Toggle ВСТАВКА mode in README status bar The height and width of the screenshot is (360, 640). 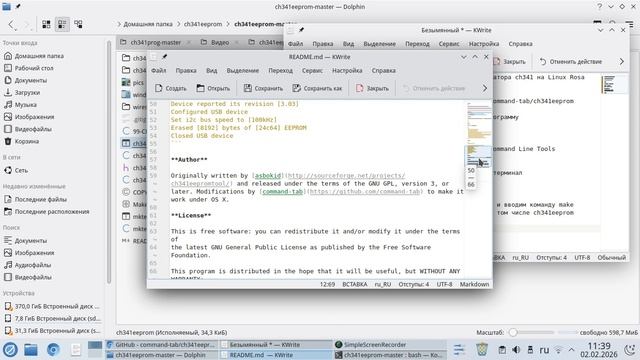355,284
